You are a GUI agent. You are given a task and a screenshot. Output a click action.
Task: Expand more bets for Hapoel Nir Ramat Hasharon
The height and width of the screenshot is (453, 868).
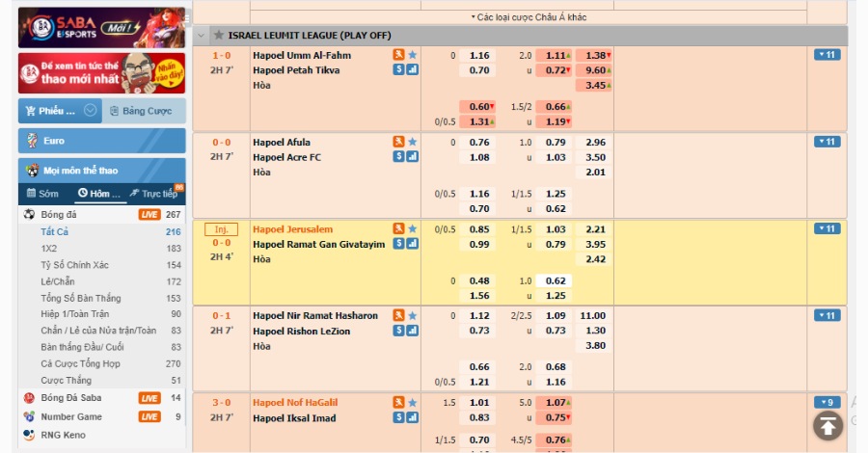827,315
